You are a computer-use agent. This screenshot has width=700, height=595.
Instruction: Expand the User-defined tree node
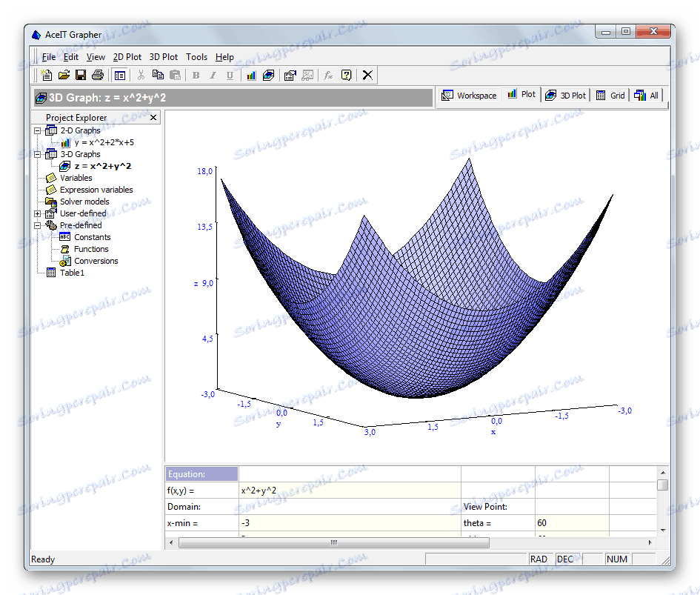coord(38,213)
